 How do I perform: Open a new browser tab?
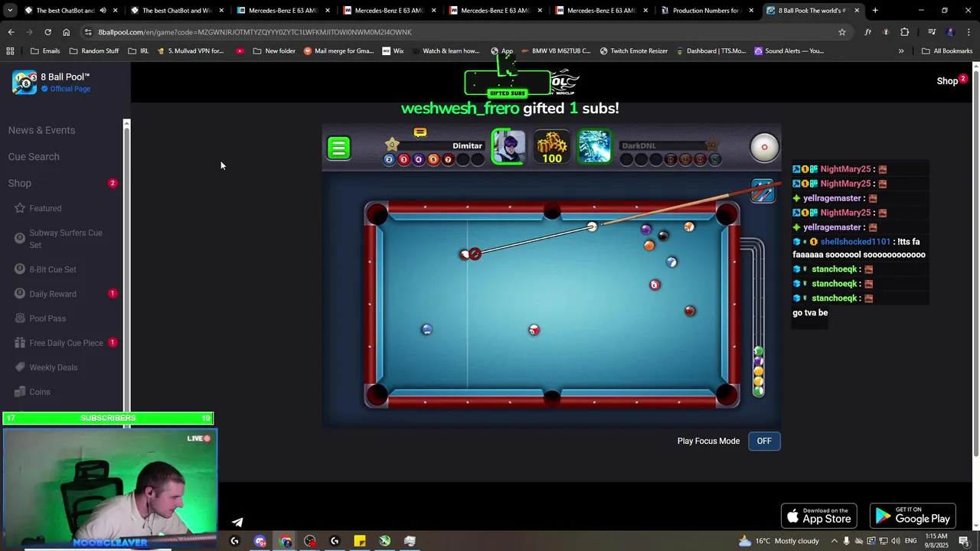(875, 11)
